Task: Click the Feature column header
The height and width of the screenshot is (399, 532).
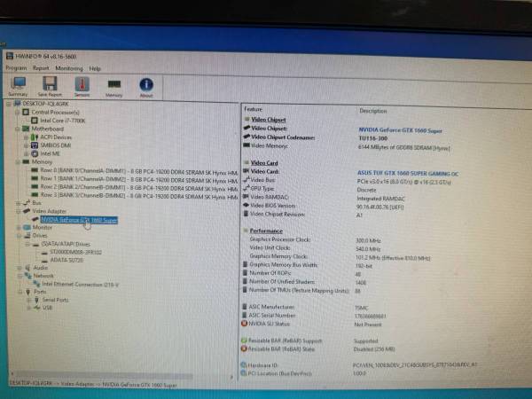Action: click(x=255, y=111)
